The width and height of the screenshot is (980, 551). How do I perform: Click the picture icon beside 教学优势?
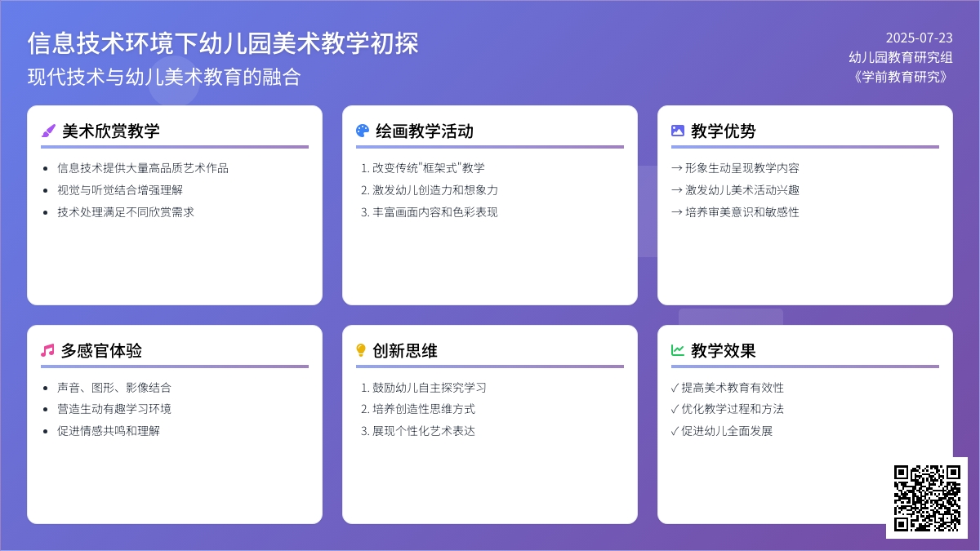(678, 131)
